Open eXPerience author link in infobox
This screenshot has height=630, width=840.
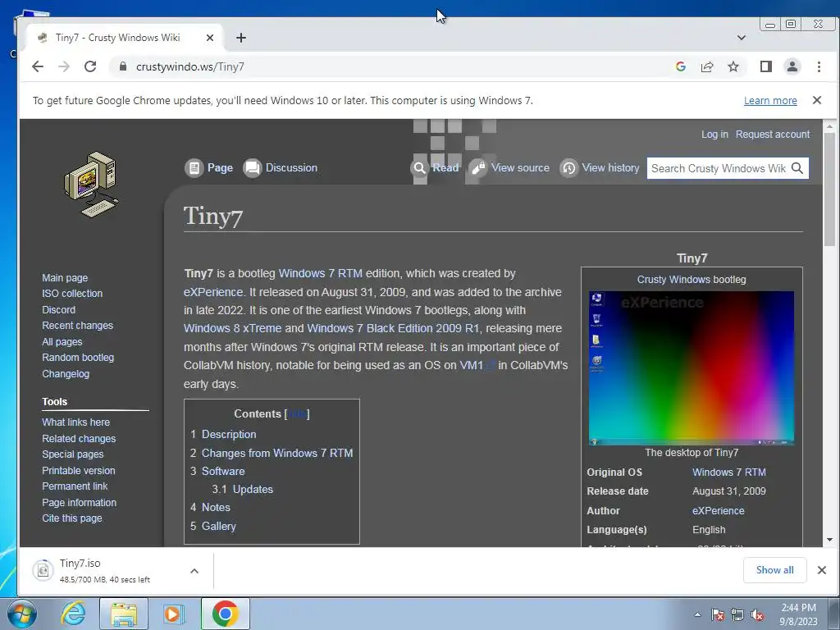[718, 511]
